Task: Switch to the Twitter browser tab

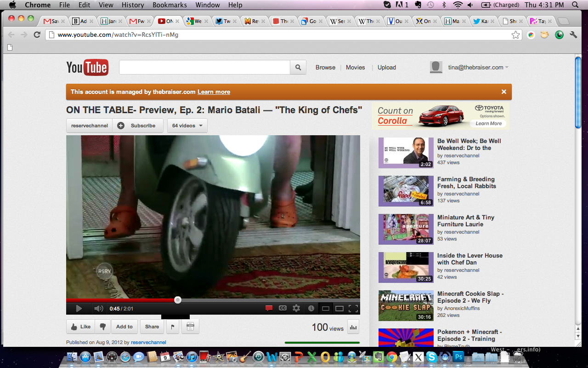Action: 224,21
